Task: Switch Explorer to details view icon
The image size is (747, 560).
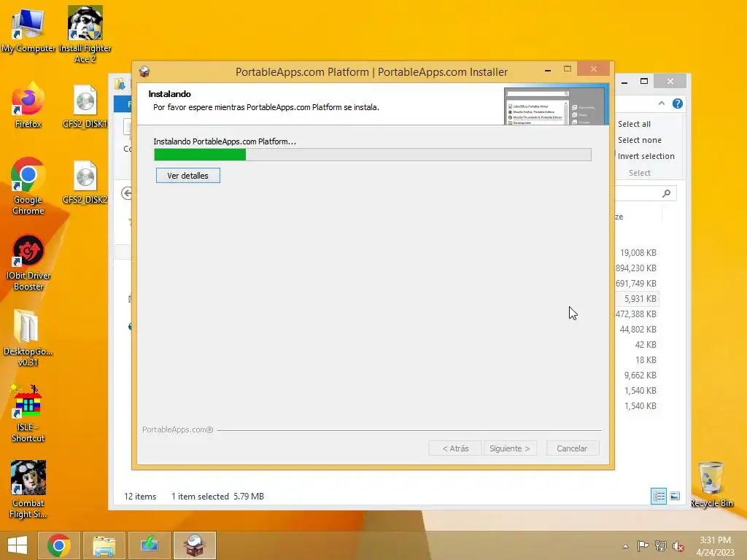Action: tap(659, 496)
